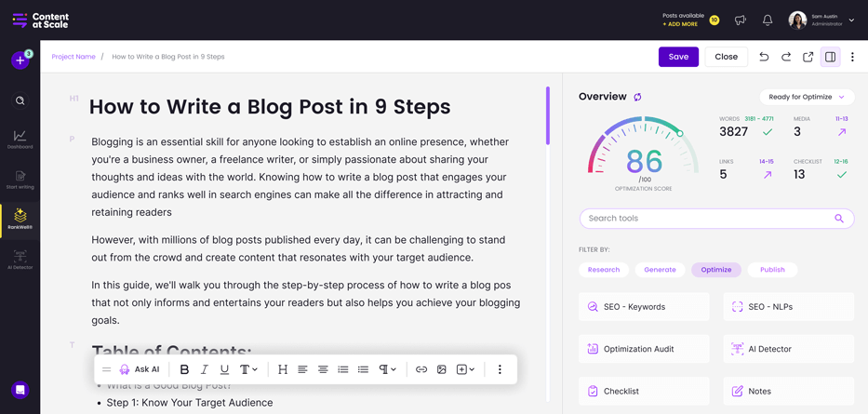Filter tools by Optimize

715,270
